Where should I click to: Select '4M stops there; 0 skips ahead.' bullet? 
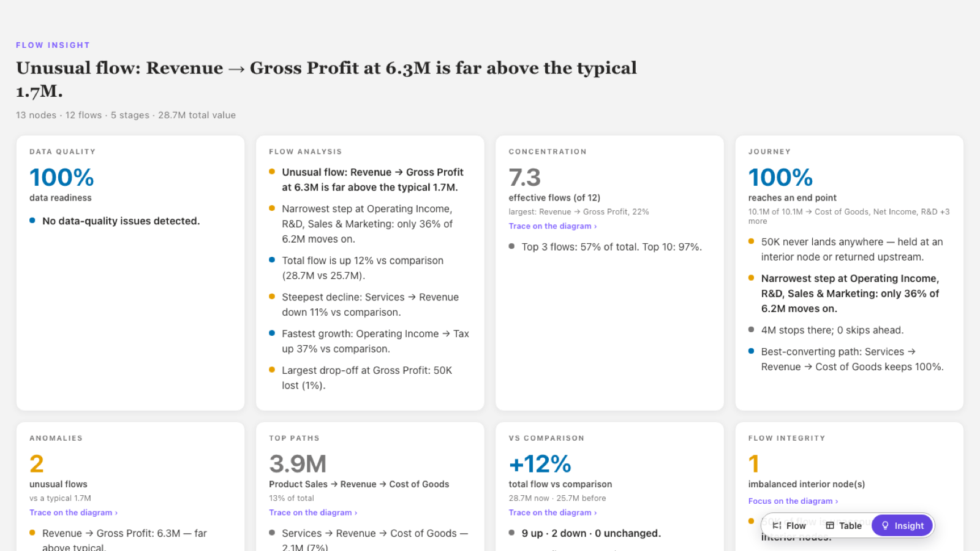[x=832, y=330]
